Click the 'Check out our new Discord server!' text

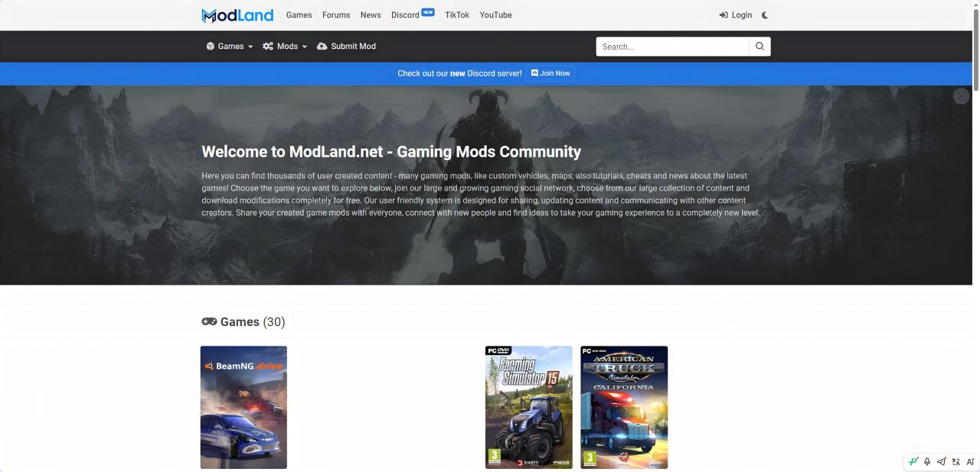coord(459,73)
